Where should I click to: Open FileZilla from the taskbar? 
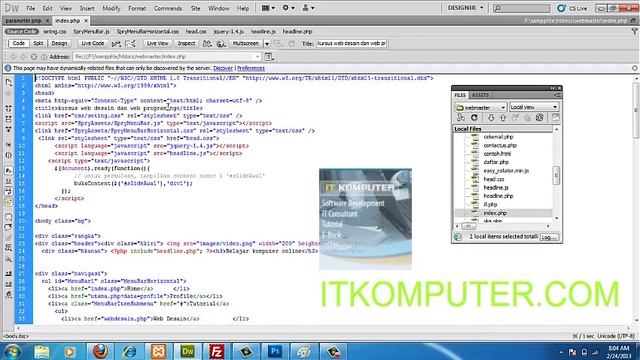click(x=216, y=351)
